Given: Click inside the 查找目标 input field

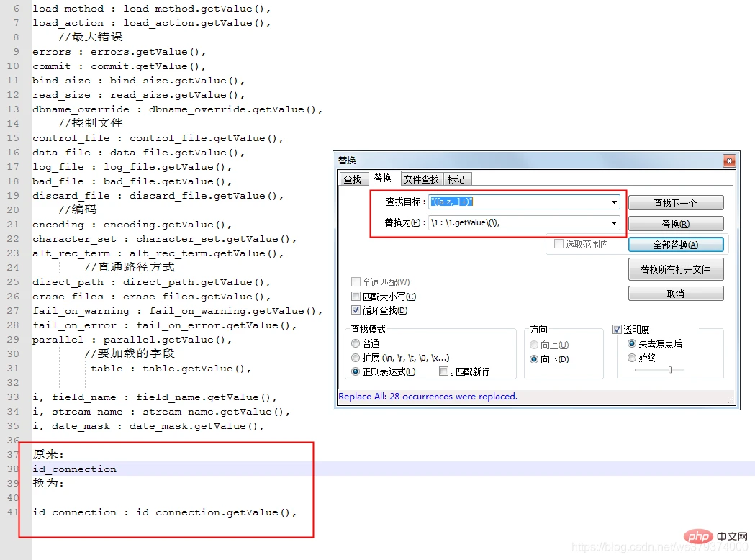Looking at the screenshot, I should 518,203.
